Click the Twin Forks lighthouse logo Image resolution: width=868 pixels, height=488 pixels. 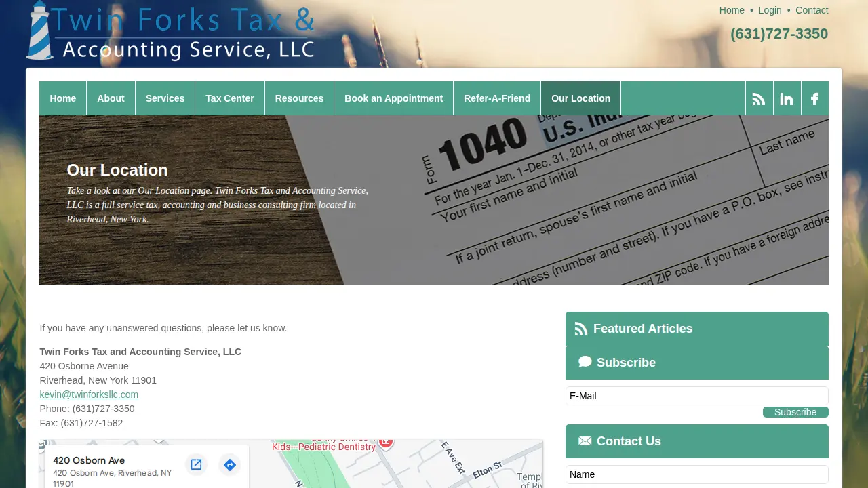(x=170, y=31)
